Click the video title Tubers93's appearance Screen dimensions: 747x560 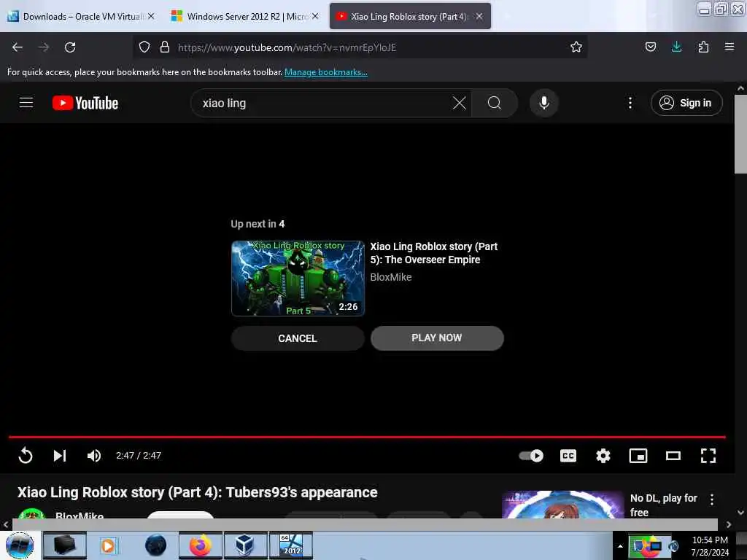coord(197,492)
